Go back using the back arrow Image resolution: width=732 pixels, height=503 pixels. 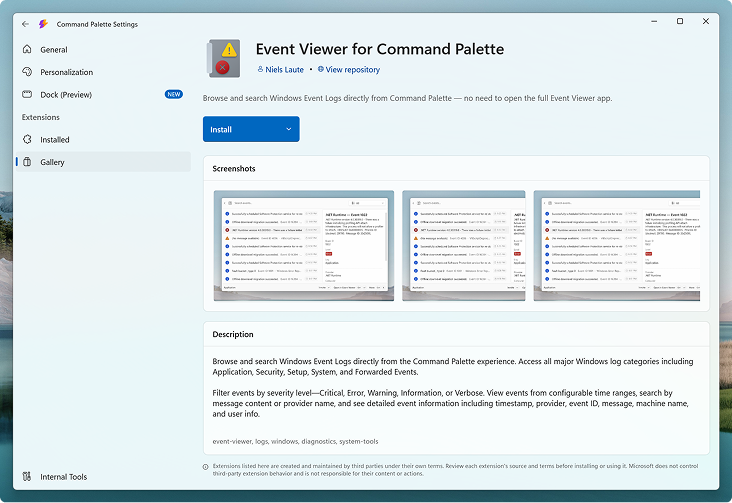[x=25, y=24]
